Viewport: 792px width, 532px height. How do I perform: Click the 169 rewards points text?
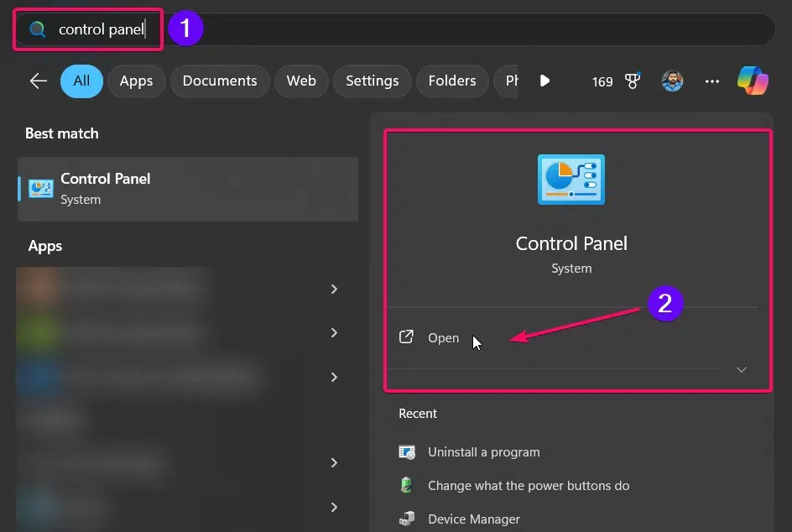coord(602,81)
